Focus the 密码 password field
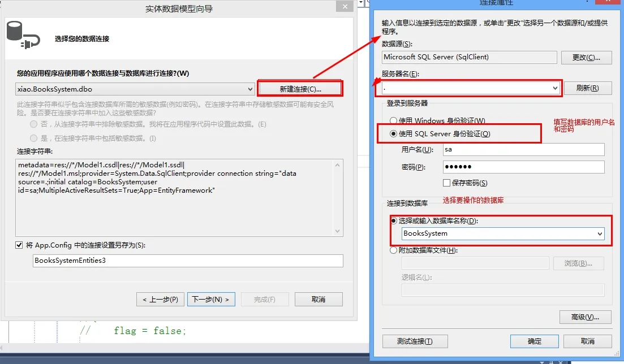This screenshot has width=624, height=364. click(x=523, y=167)
